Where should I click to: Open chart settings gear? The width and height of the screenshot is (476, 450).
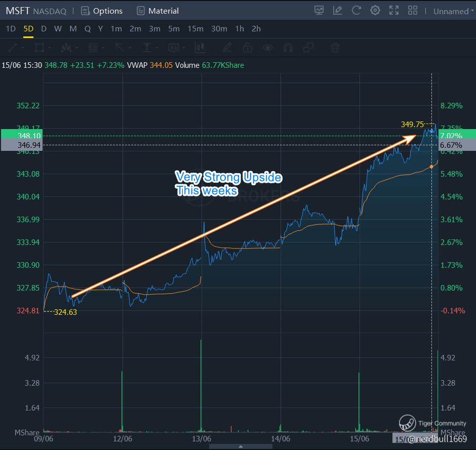[x=375, y=11]
